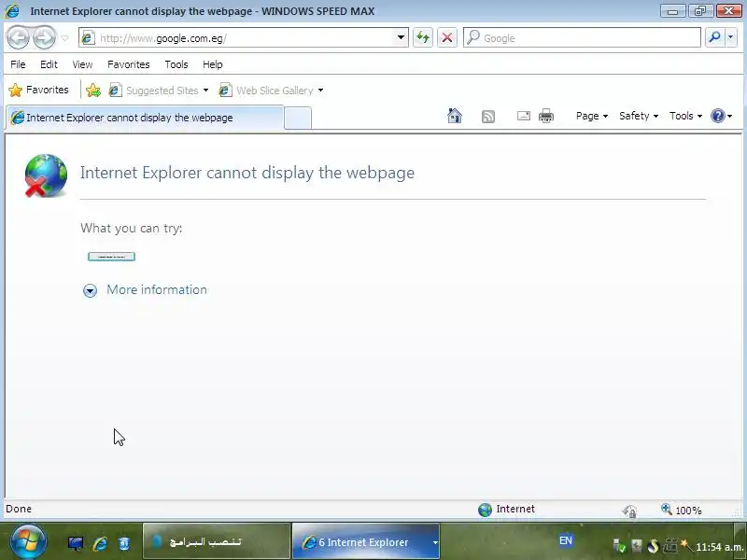Go to the Home page icon
Image resolution: width=747 pixels, height=560 pixels.
click(x=455, y=116)
